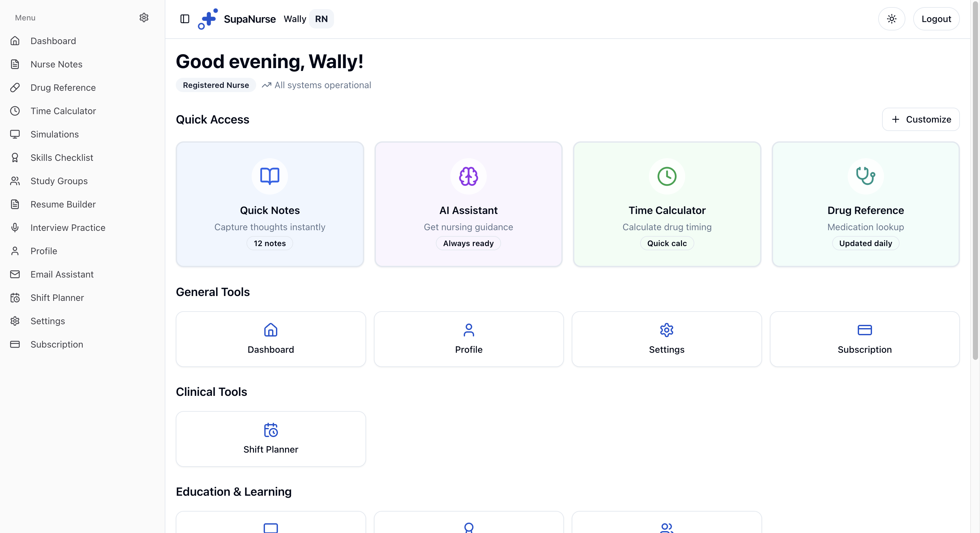Toggle the RN role badge

pyautogui.click(x=321, y=18)
